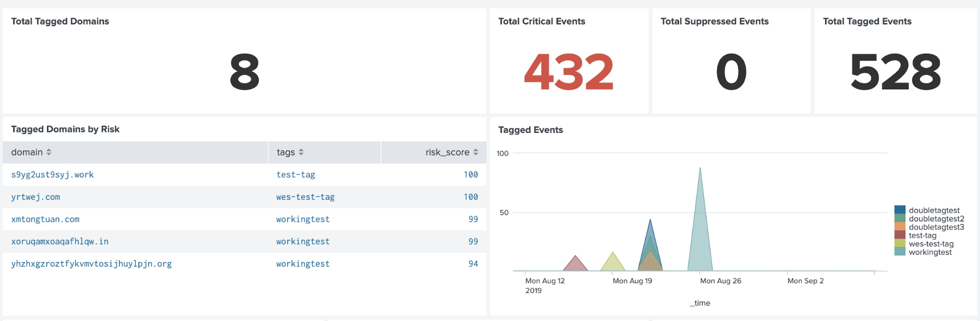Screen dimensions: 980x321
Task: Select wes-test-tag legend label in chart
Action: pos(931,244)
